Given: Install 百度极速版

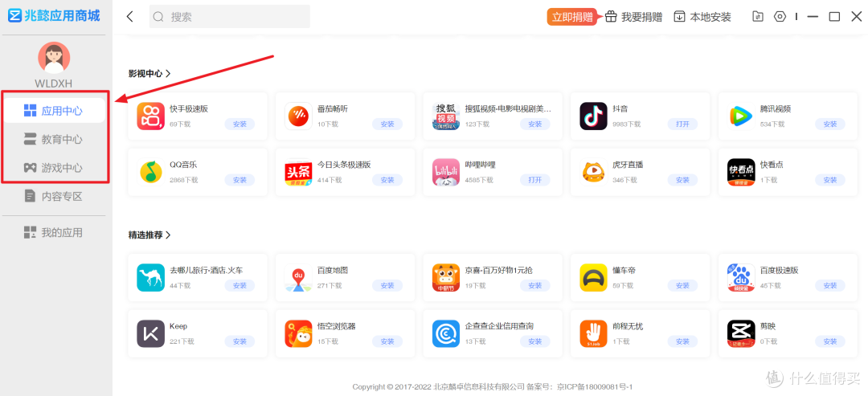Looking at the screenshot, I should point(830,285).
